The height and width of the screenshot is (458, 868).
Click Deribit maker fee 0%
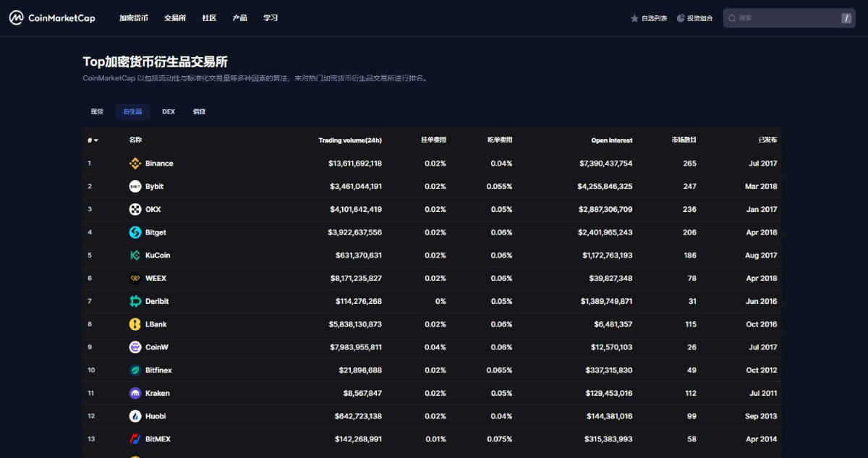coord(441,301)
